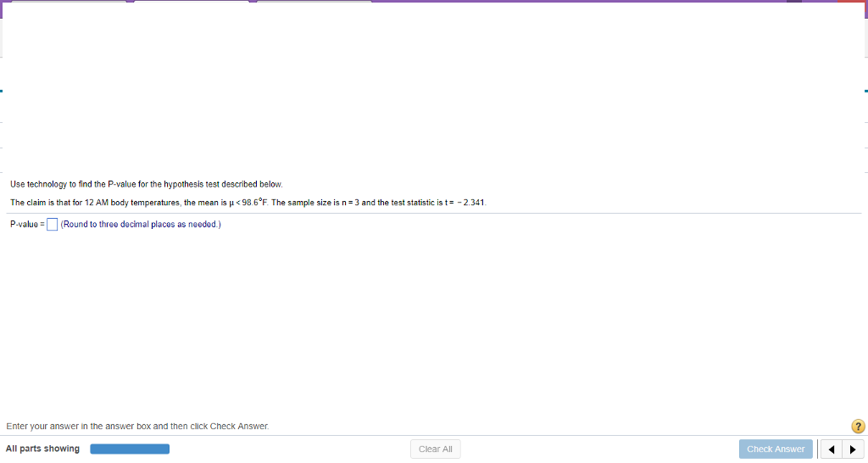Click the test statistic value -2.341
The width and height of the screenshot is (868, 463).
(x=471, y=203)
